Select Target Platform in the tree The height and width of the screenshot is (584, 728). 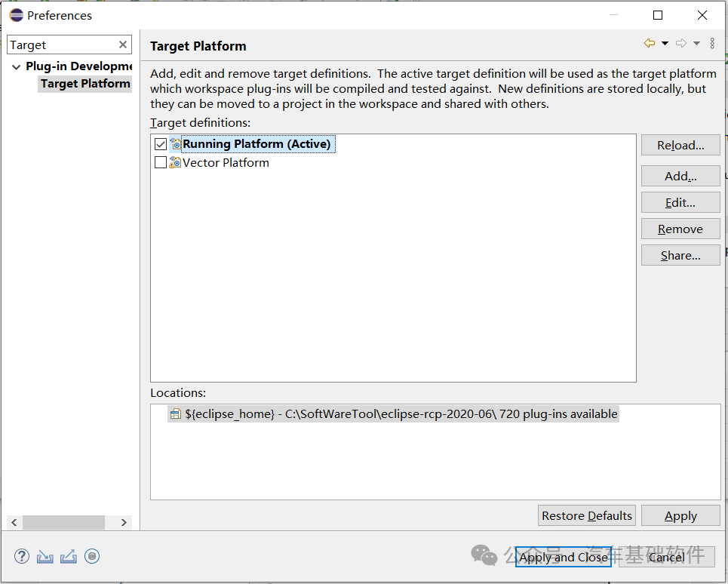[85, 84]
